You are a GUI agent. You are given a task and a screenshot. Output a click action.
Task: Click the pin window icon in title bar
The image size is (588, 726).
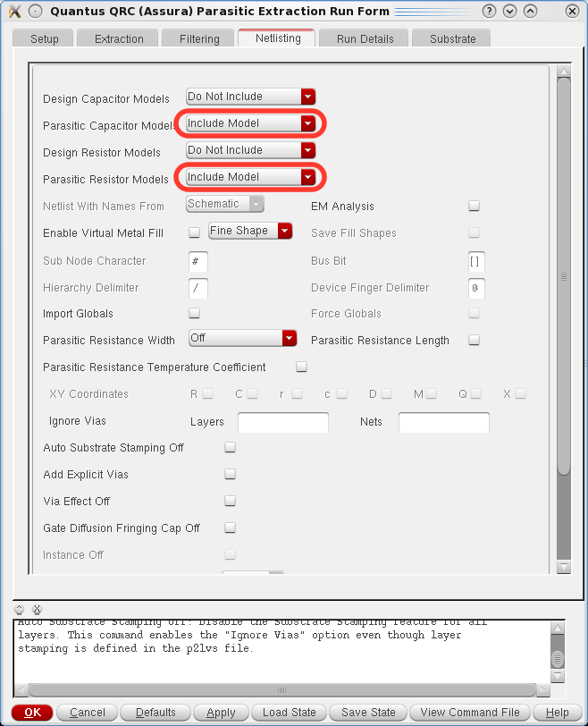[35, 12]
